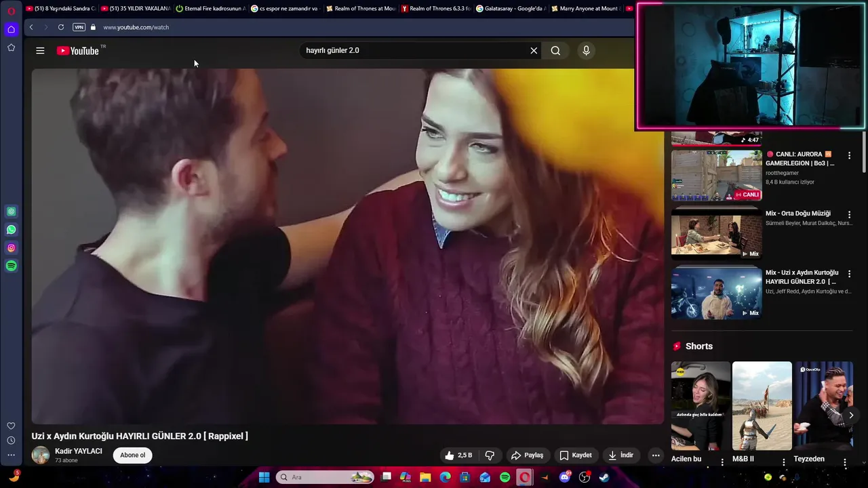
Task: Open options for 'Acilen bu' short
Action: point(722,462)
